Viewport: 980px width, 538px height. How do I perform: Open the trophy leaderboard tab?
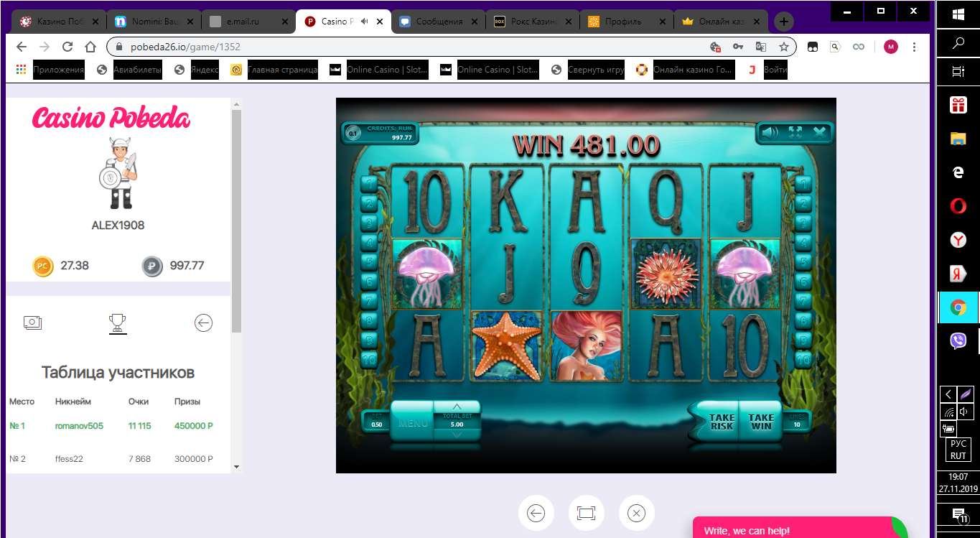(x=118, y=323)
